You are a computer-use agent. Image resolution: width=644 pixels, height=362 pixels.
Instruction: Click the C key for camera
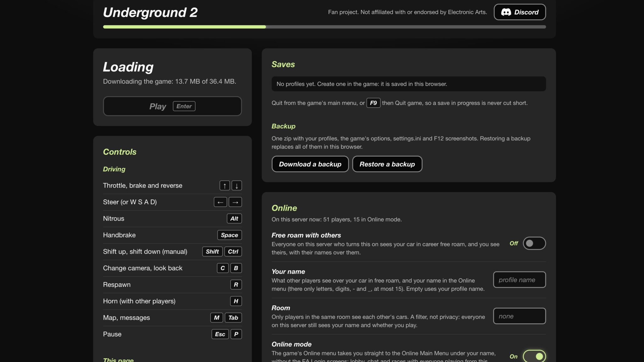[x=223, y=268]
